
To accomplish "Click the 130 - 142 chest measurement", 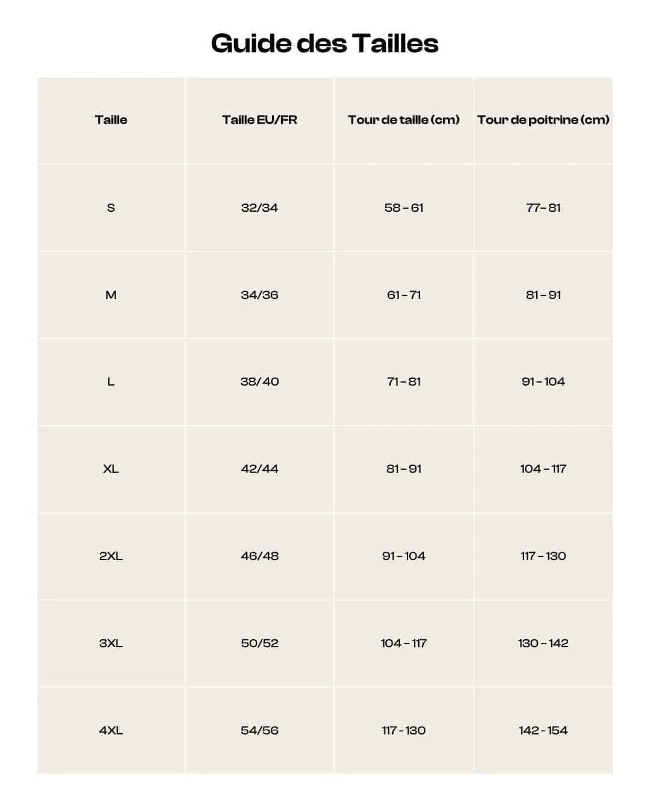I will (x=543, y=643).
